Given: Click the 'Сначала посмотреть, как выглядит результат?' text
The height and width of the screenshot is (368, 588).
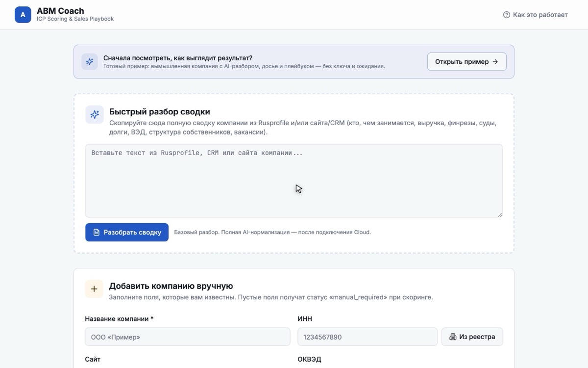Looking at the screenshot, I should [178, 58].
